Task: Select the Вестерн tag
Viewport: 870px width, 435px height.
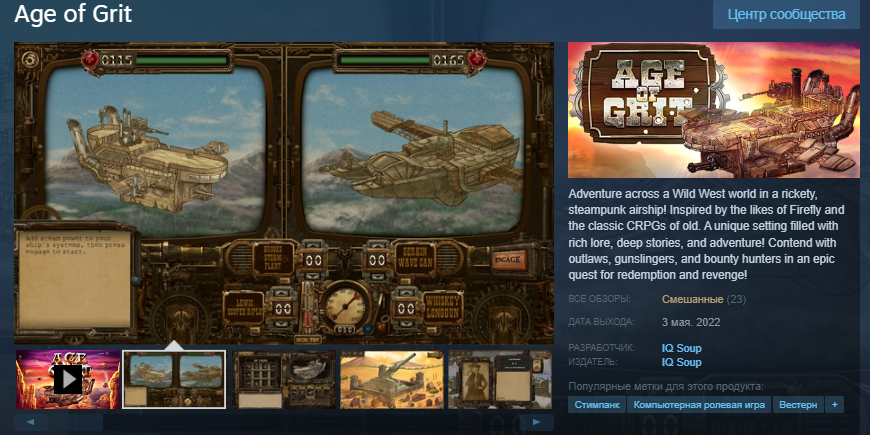Action: [798, 404]
